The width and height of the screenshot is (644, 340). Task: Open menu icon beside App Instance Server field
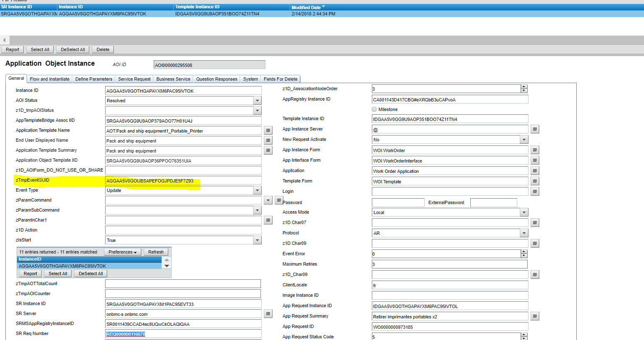click(535, 129)
